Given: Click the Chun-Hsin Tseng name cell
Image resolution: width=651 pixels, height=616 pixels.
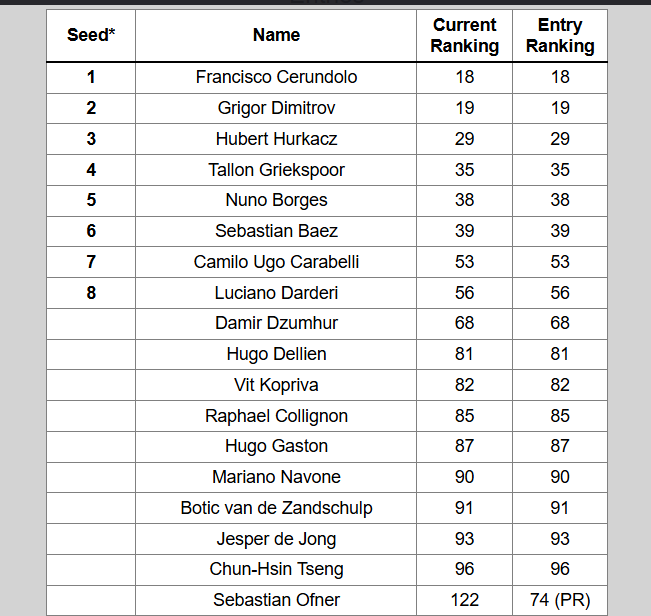Looking at the screenshot, I should pyautogui.click(x=276, y=570).
